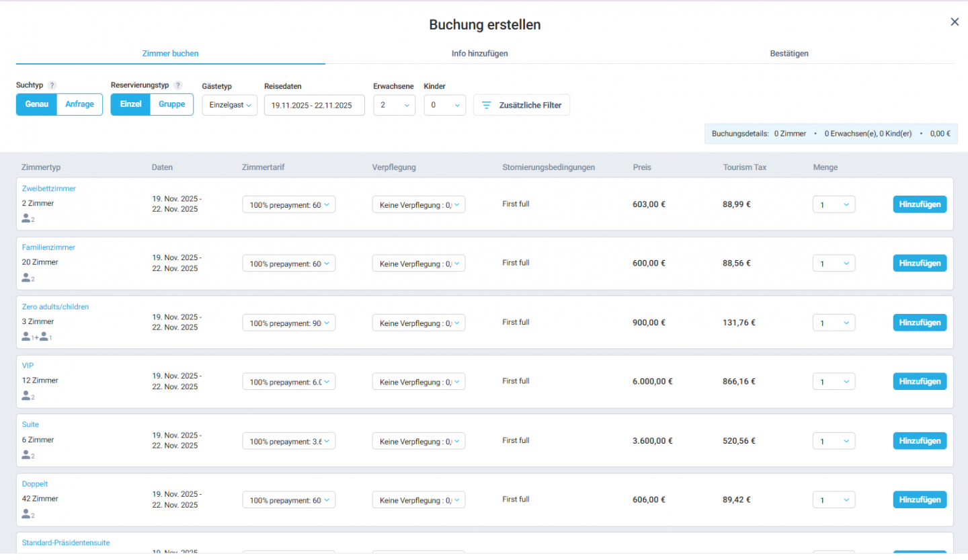The width and height of the screenshot is (968, 560).
Task: Select the Genau search type
Action: tap(36, 104)
